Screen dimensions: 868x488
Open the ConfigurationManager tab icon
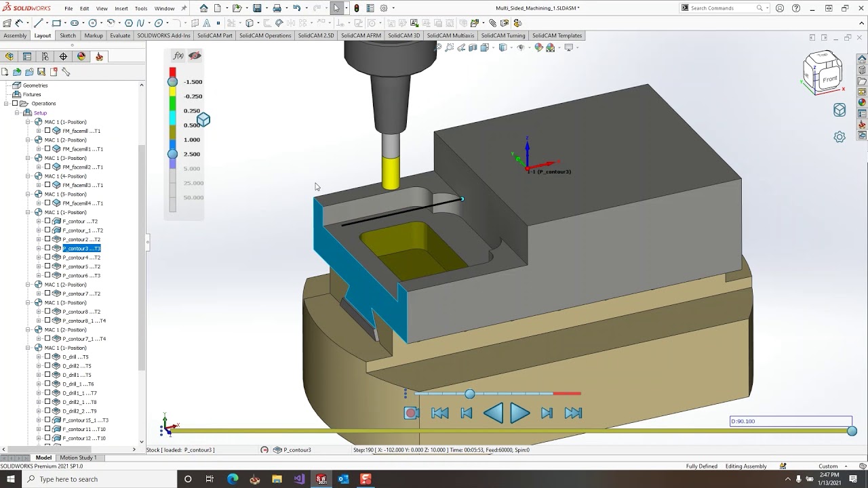click(45, 56)
